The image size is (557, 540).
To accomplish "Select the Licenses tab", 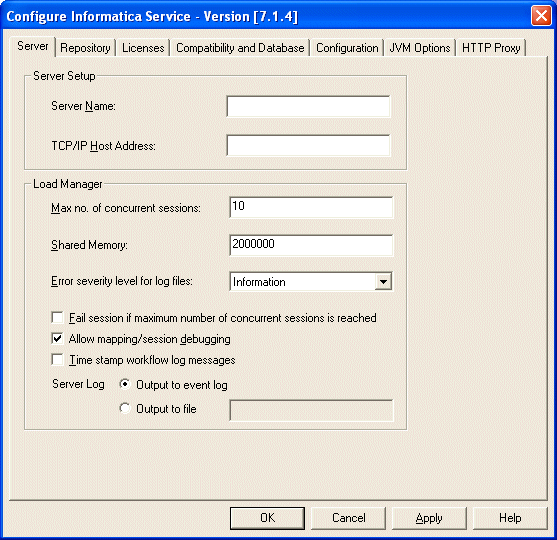I will (x=143, y=48).
